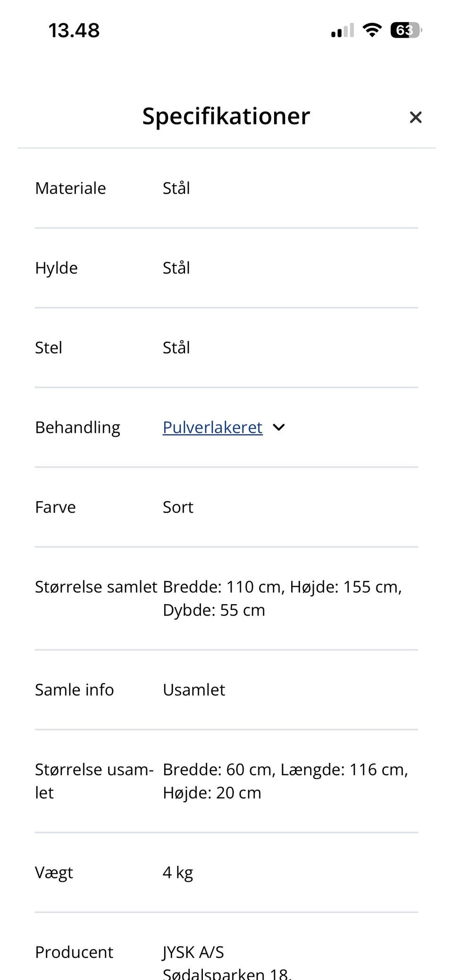Tap the cellular signal bars icon
Viewport: 453px width, 980px height.
[x=342, y=31]
